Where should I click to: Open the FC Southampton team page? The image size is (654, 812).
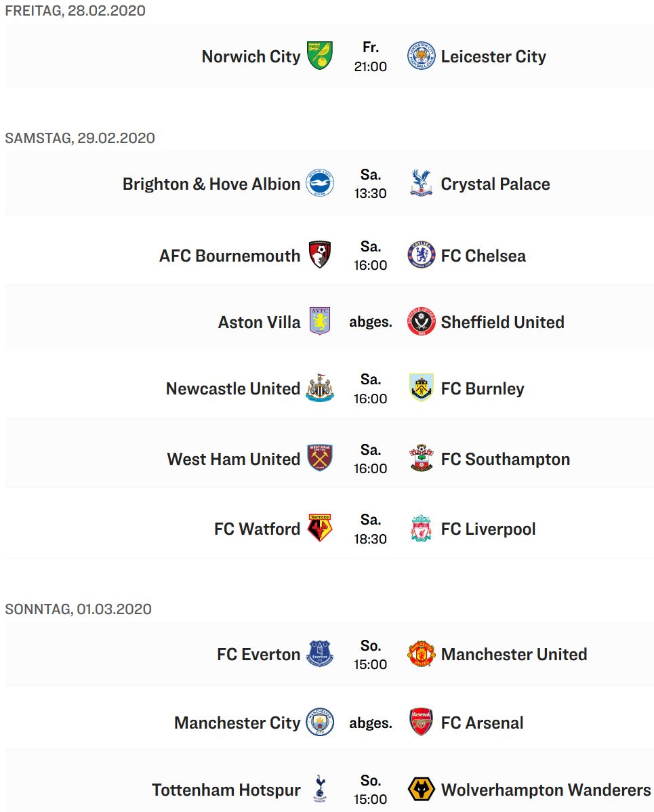click(506, 460)
